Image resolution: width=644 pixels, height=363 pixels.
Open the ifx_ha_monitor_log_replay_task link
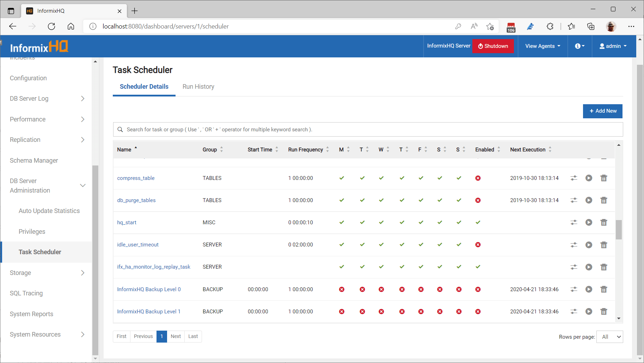tap(154, 267)
